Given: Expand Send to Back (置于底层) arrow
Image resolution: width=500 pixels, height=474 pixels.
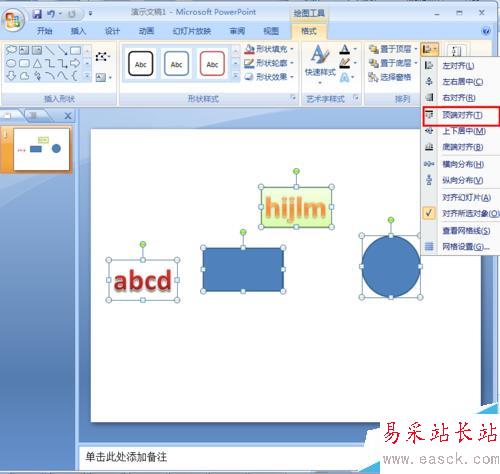Looking at the screenshot, I should coord(416,63).
